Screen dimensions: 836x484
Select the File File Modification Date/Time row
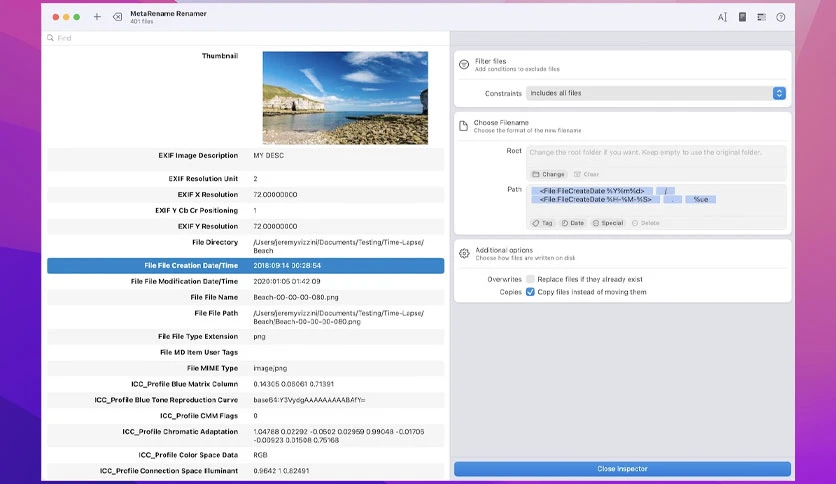point(245,281)
